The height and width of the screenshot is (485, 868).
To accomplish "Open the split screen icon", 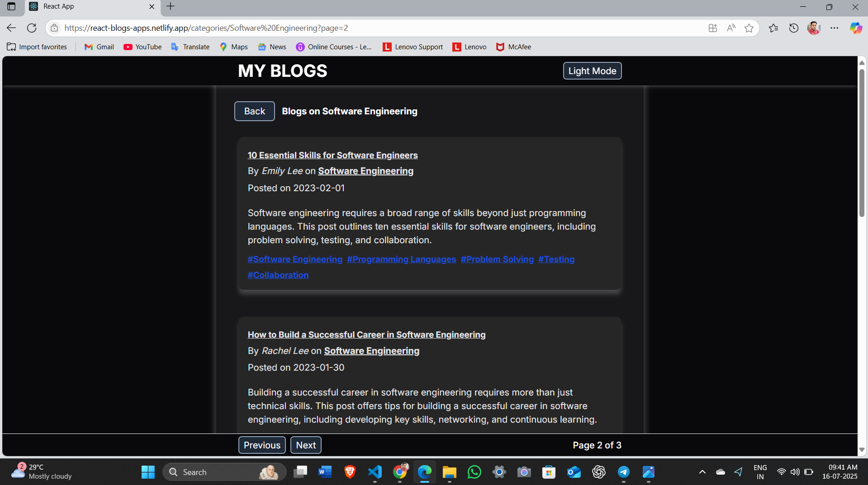I will pyautogui.click(x=713, y=28).
